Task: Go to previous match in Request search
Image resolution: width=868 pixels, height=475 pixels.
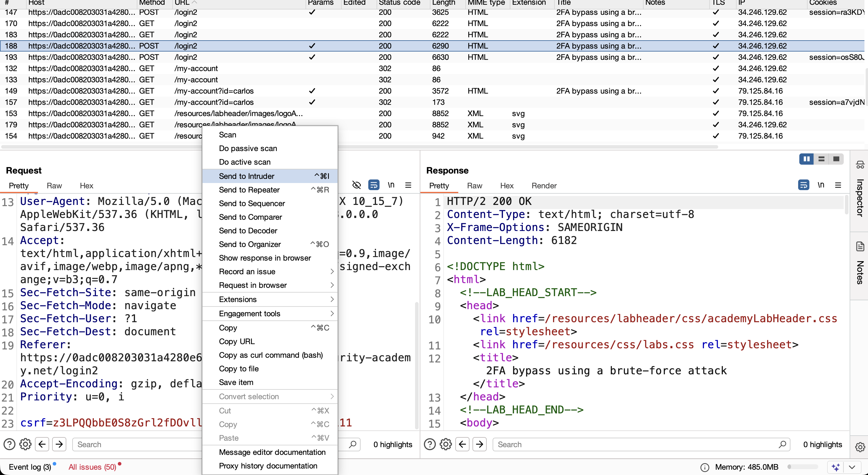Action: [42, 444]
